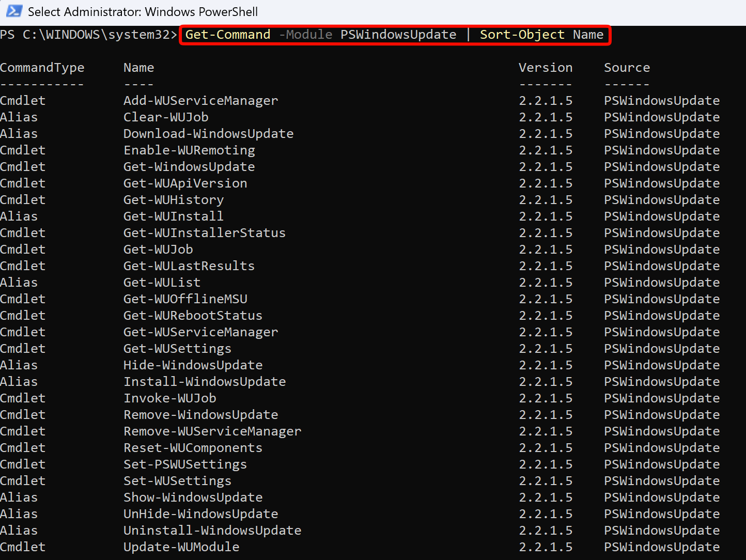Click source 'PSWindowsUpdate' in the Get-WUOfflineMSU row
The width and height of the screenshot is (746, 560).
click(x=662, y=299)
